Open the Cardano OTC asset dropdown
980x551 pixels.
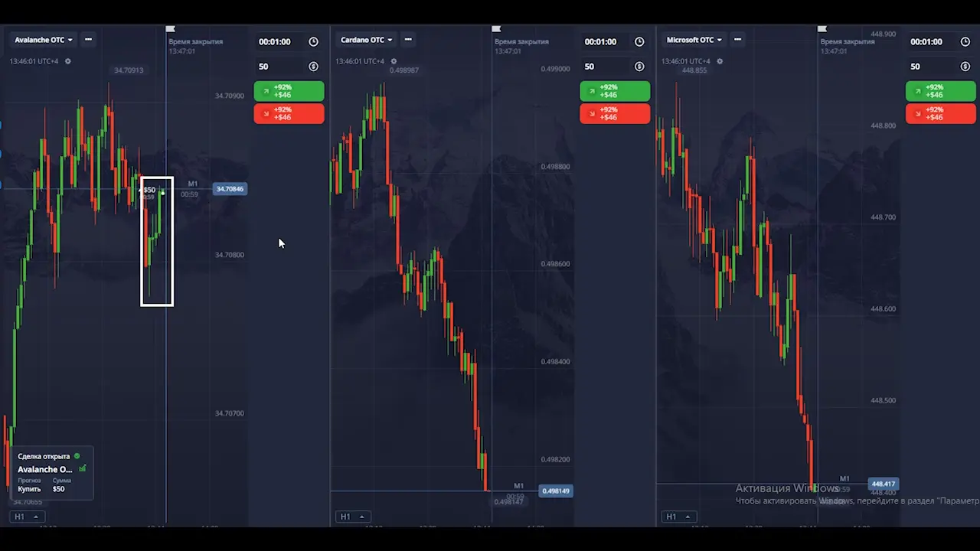tap(366, 40)
